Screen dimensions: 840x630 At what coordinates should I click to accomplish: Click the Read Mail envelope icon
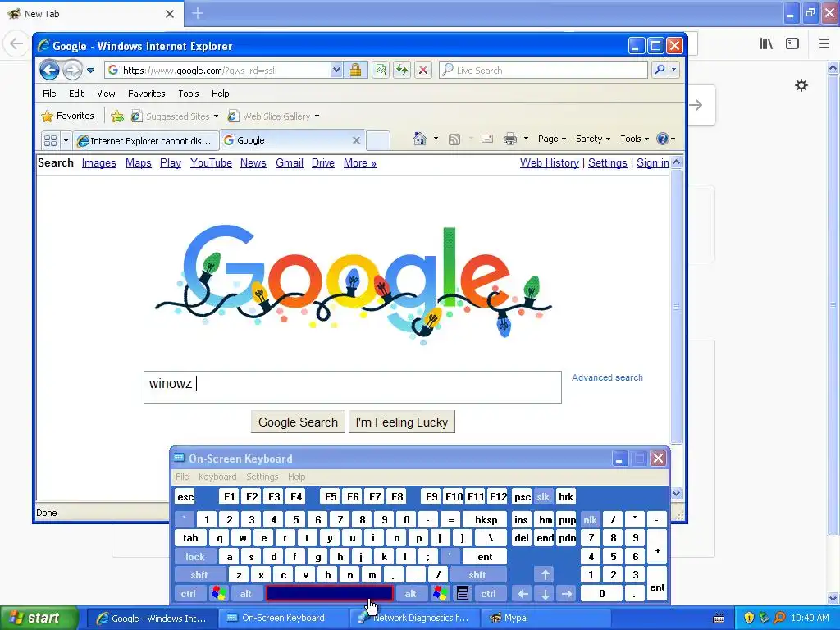pos(487,139)
